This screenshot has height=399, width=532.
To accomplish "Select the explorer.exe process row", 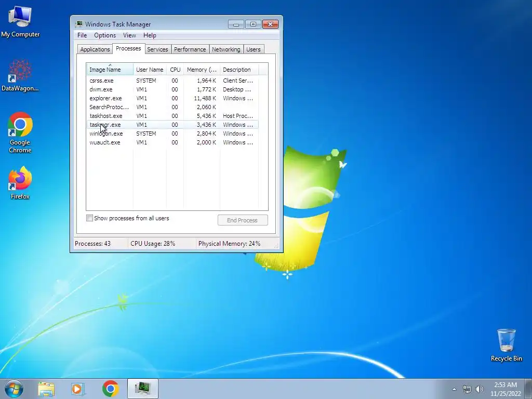I will [x=172, y=98].
